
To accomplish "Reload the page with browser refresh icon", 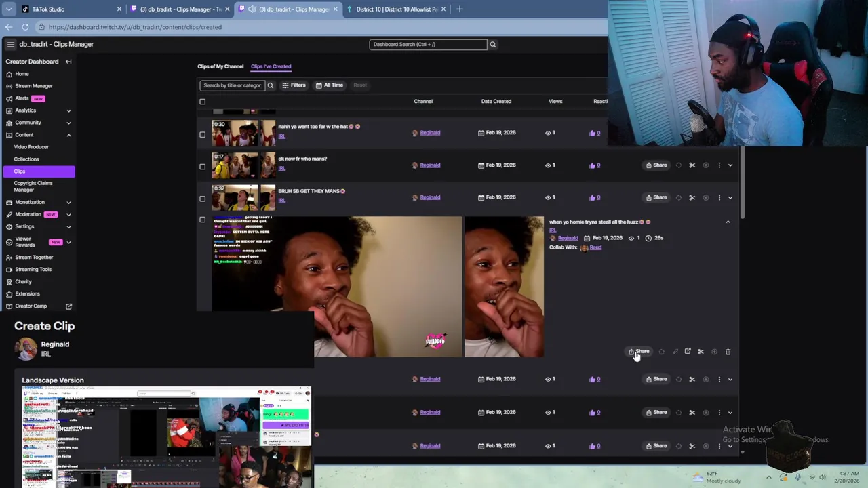I will pyautogui.click(x=25, y=27).
